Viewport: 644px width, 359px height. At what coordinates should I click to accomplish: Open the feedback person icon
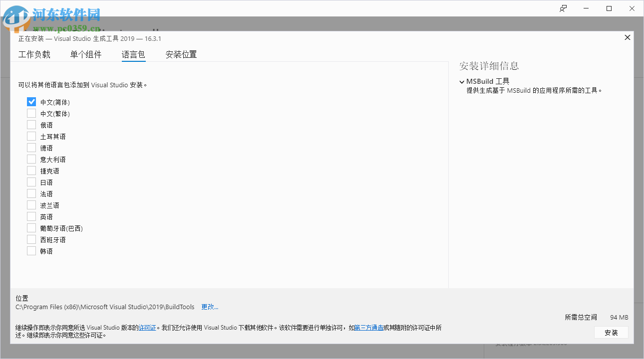[563, 8]
